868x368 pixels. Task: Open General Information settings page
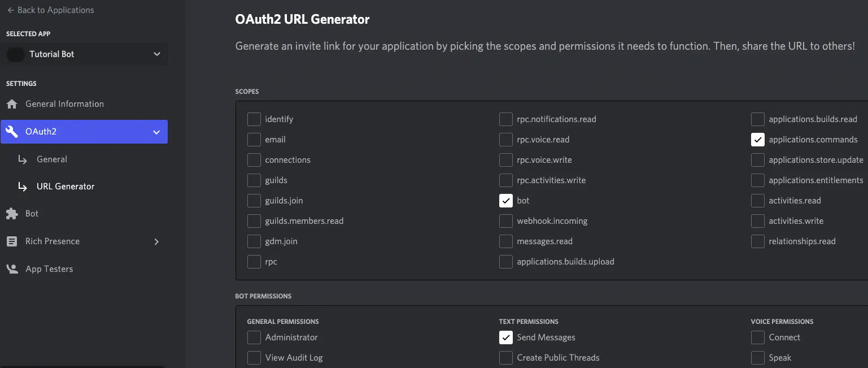click(64, 104)
